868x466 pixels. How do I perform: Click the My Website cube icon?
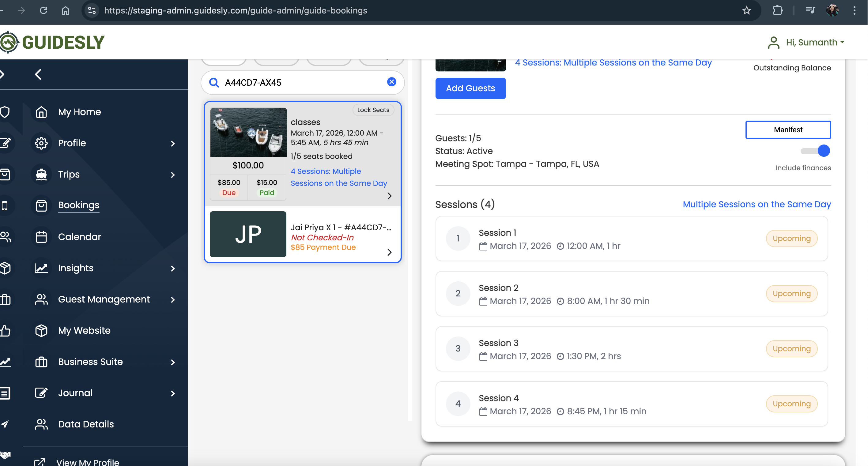41,331
